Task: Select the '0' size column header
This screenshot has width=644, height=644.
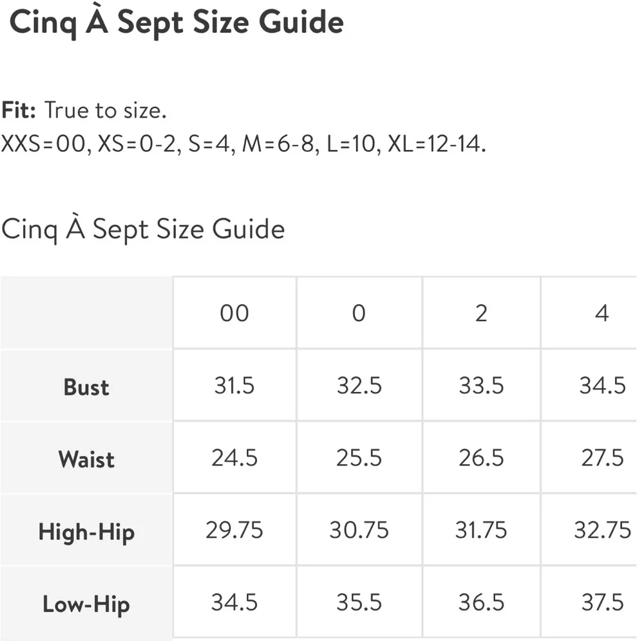Action: point(359,314)
